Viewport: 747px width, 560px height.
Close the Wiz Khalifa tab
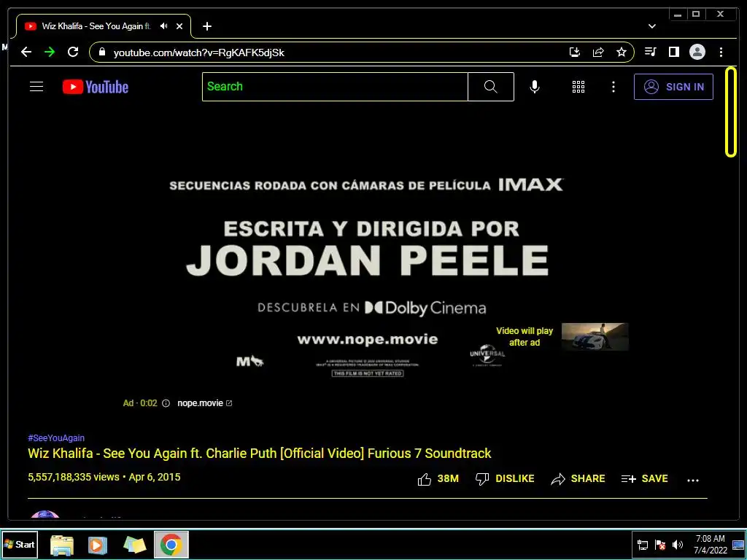pos(179,26)
